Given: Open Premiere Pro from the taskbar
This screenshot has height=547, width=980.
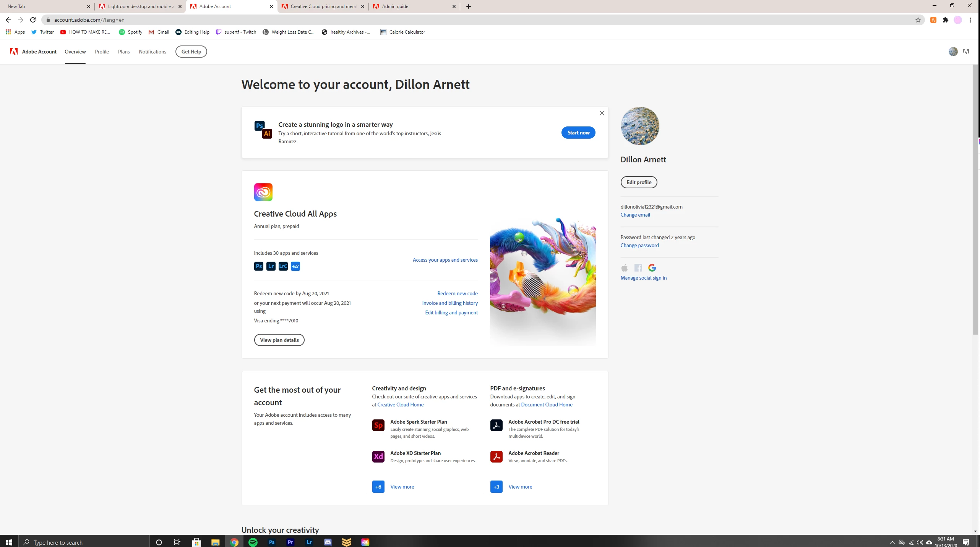Looking at the screenshot, I should [x=290, y=542].
